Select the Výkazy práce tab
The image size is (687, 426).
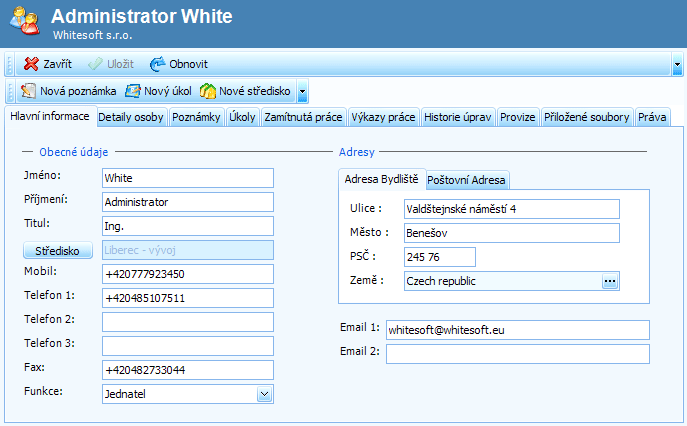[383, 117]
